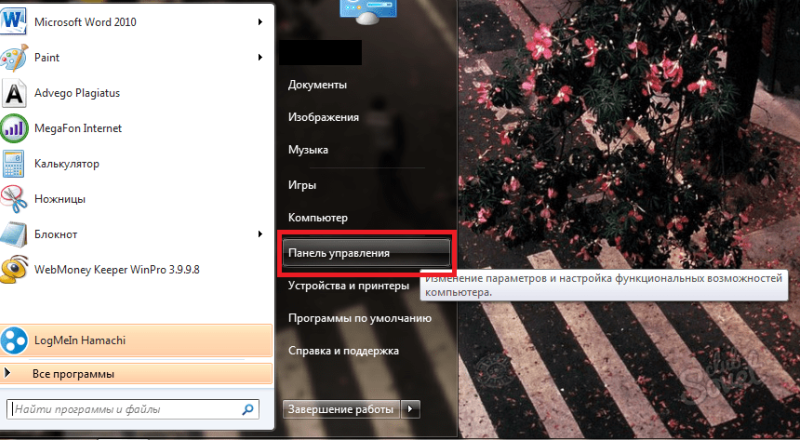Select the Блокнот entry text

(56, 234)
